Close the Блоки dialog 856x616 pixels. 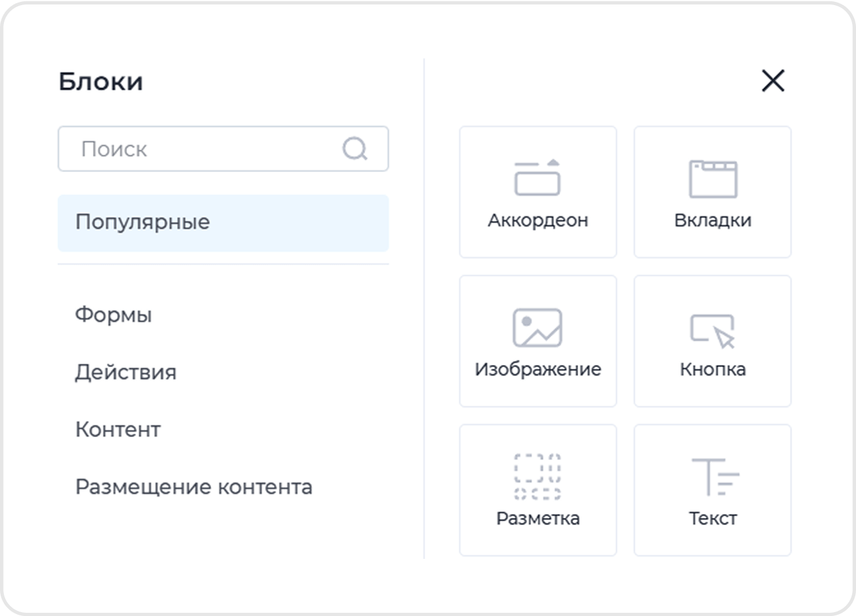[x=773, y=81]
